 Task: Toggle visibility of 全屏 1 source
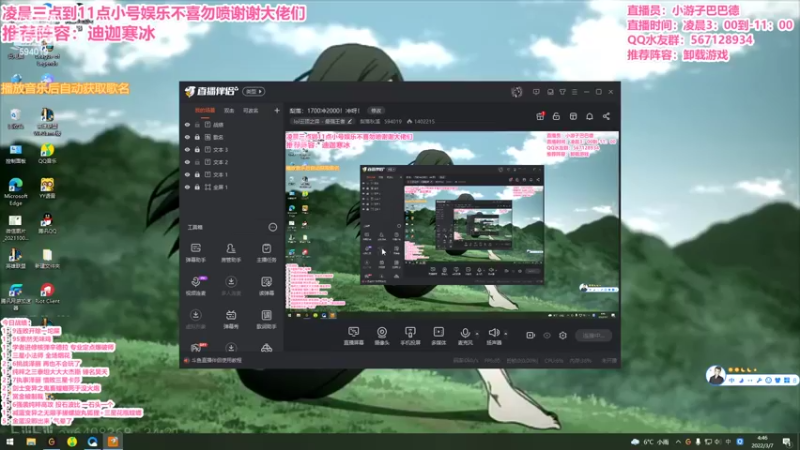pyautogui.click(x=187, y=187)
